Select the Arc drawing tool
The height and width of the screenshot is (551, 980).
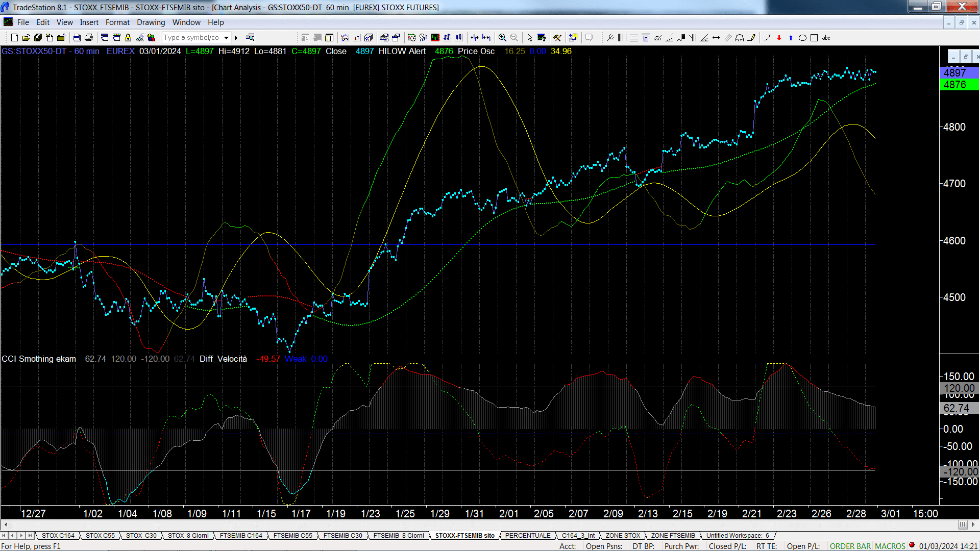pyautogui.click(x=767, y=37)
